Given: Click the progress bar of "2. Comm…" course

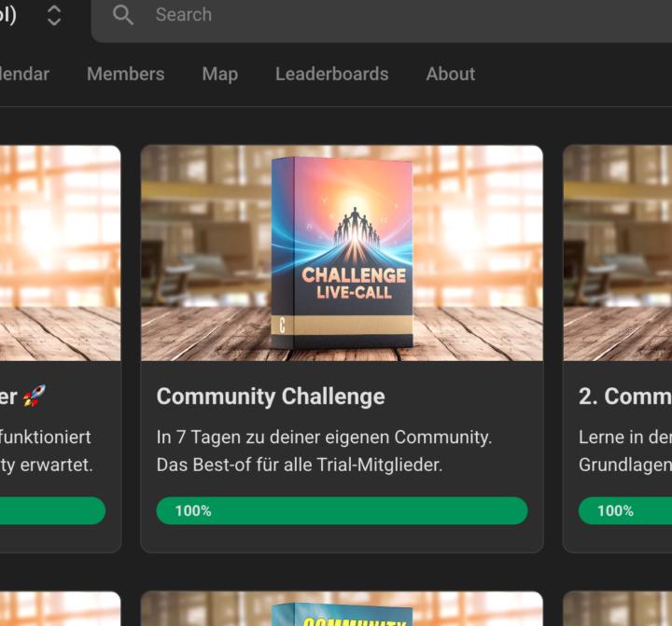Looking at the screenshot, I should tap(624, 510).
